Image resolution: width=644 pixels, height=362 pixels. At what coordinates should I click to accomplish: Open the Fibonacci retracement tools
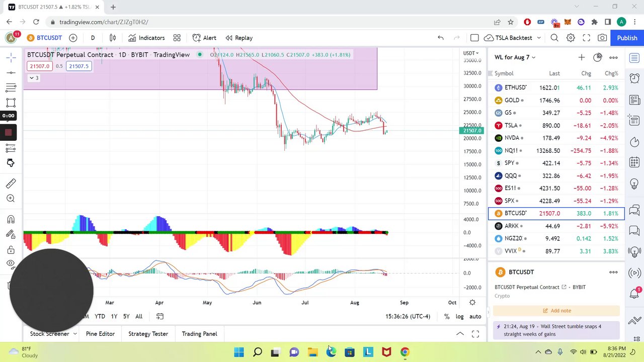tap(11, 88)
